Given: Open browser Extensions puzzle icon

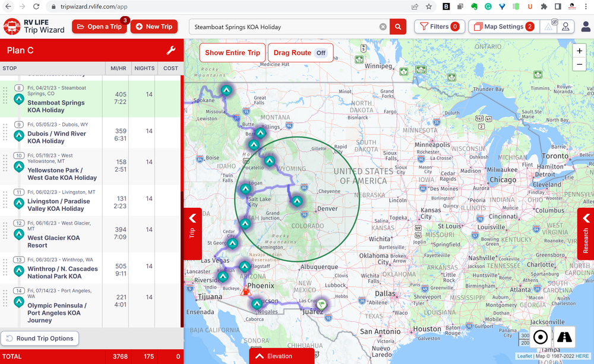Looking at the screenshot, I should coord(544,7).
